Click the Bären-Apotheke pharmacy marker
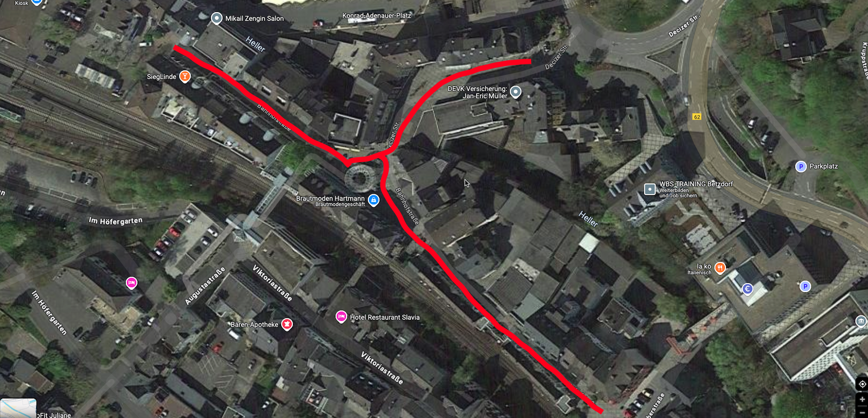 (287, 324)
